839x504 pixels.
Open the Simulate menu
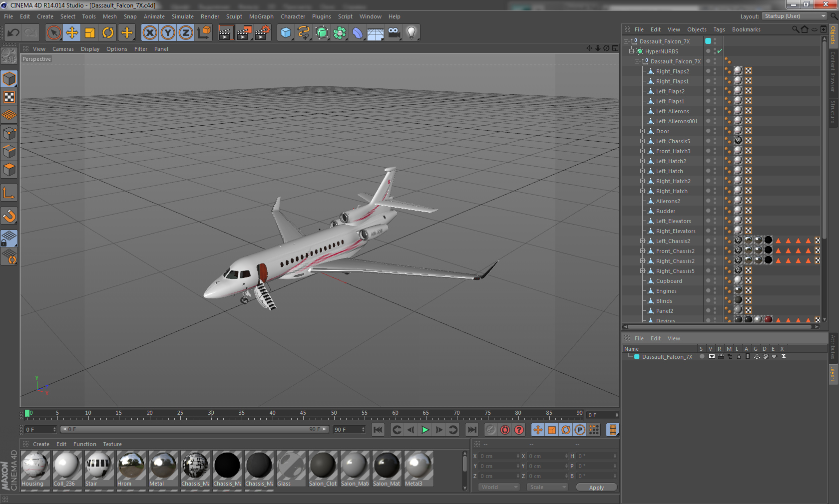point(183,16)
